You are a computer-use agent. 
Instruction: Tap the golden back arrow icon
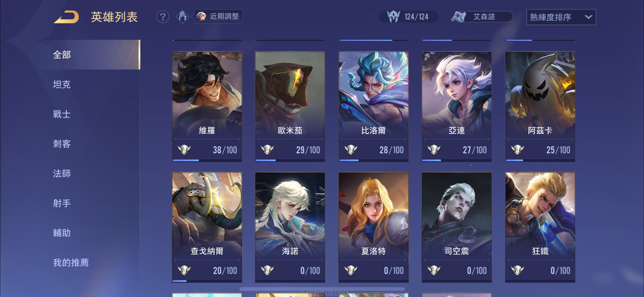pos(67,17)
